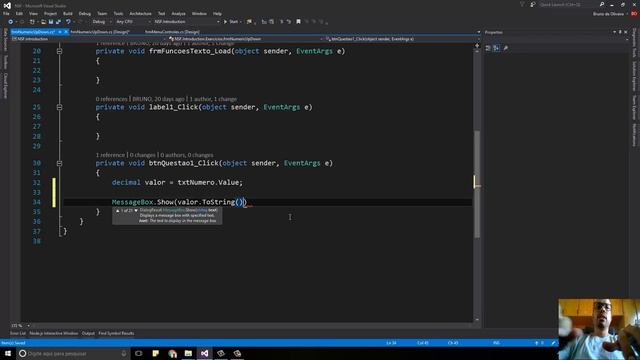Click the CodeLens '0 references' above label1_Click
The image size is (640, 360).
111,99
